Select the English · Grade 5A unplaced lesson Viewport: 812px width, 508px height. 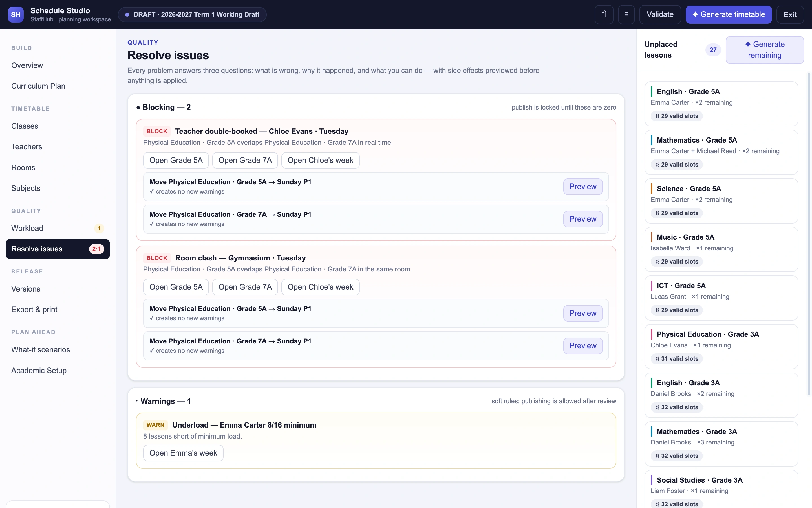coord(721,104)
